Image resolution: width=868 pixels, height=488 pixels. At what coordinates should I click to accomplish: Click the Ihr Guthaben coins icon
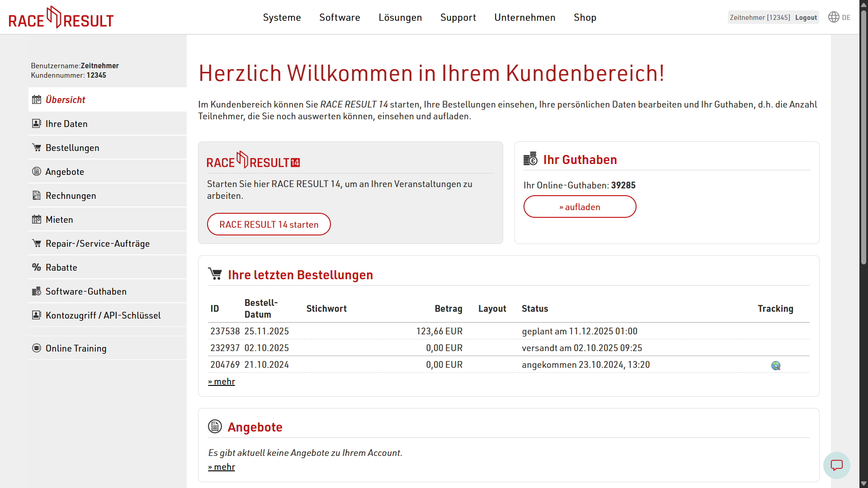(530, 159)
